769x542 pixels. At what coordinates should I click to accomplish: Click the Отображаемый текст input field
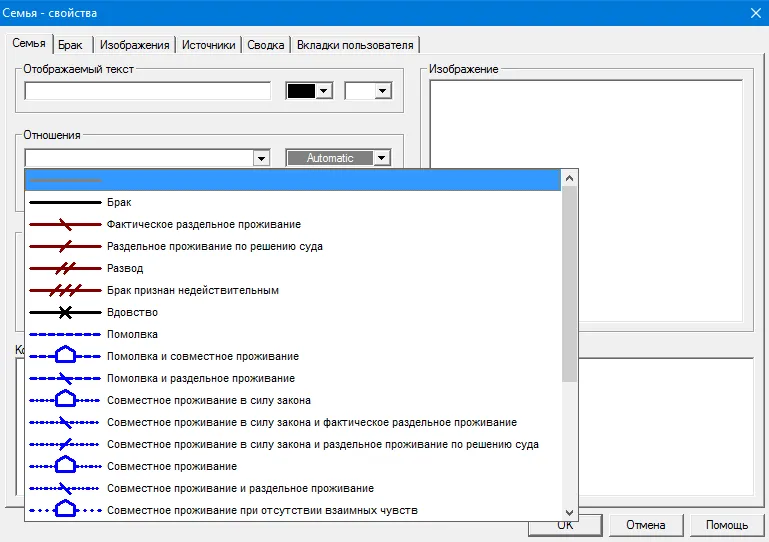pyautogui.click(x=148, y=91)
